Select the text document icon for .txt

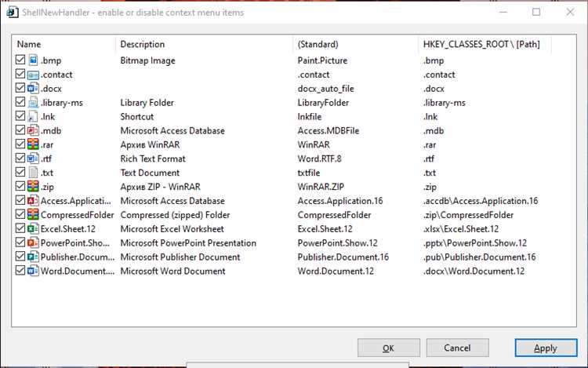point(33,173)
